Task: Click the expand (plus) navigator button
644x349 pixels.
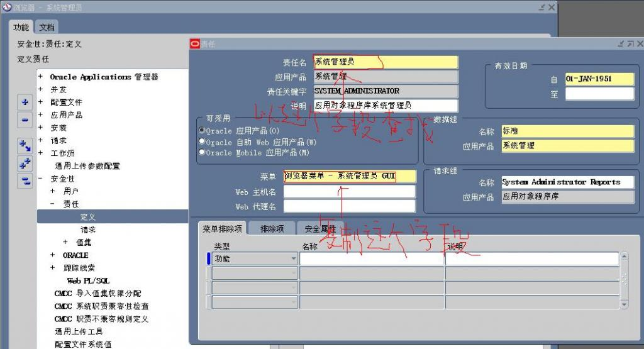Action: 25,102
